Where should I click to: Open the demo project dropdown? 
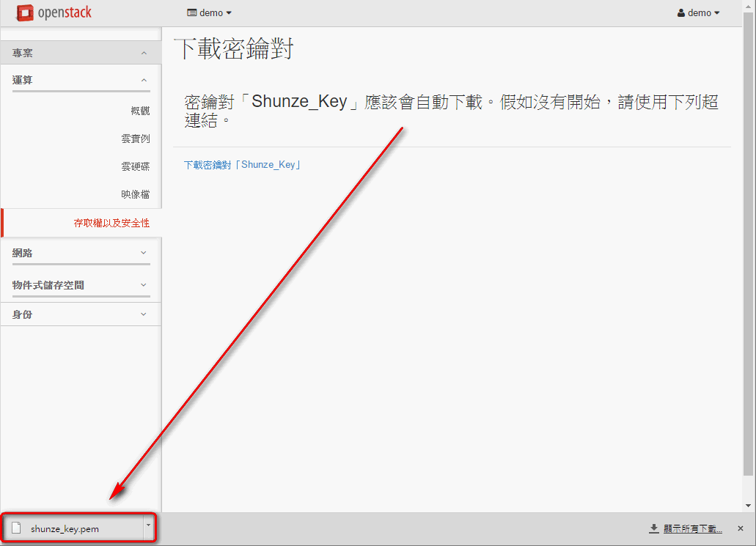click(209, 13)
